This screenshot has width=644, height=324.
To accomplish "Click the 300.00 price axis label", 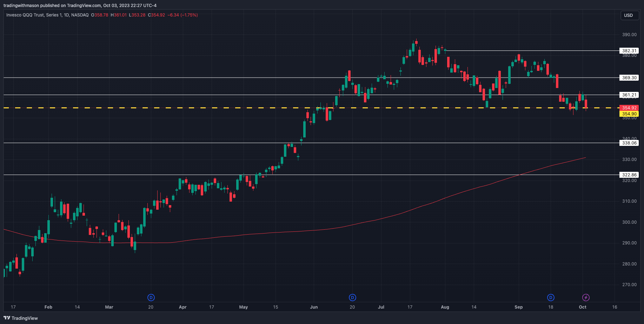I will click(x=629, y=222).
